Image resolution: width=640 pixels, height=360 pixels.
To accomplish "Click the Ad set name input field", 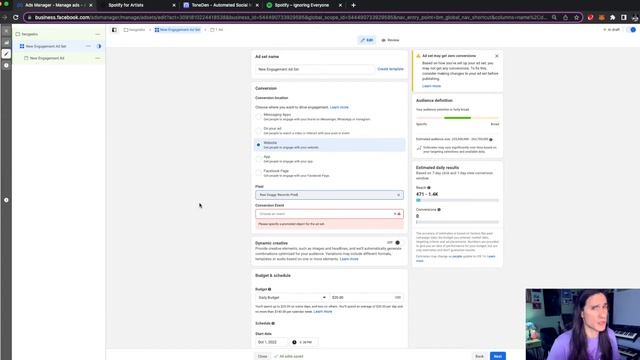I will pyautogui.click(x=315, y=69).
